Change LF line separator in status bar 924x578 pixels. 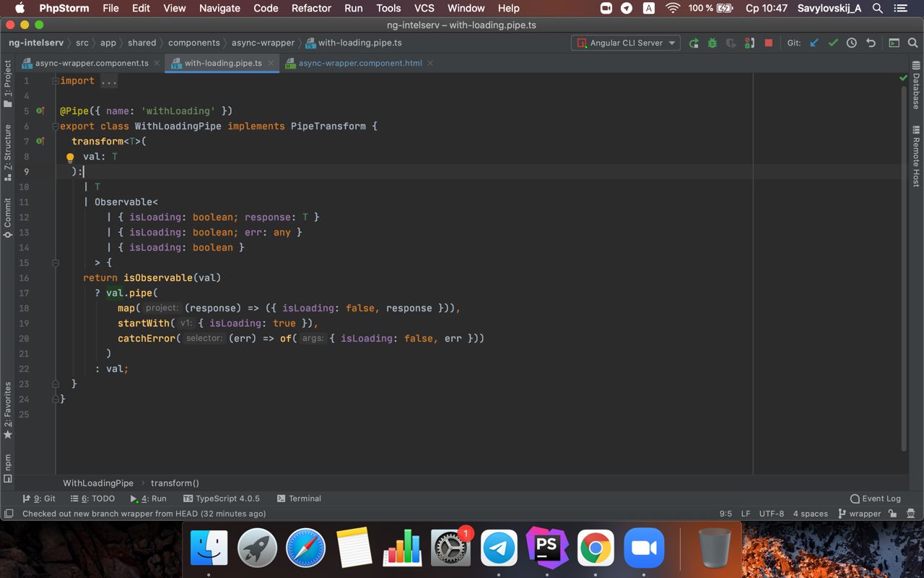click(x=746, y=514)
